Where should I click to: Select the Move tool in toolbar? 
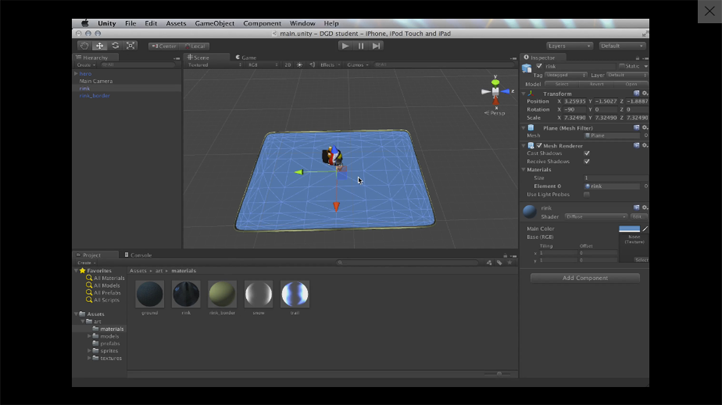pyautogui.click(x=99, y=46)
